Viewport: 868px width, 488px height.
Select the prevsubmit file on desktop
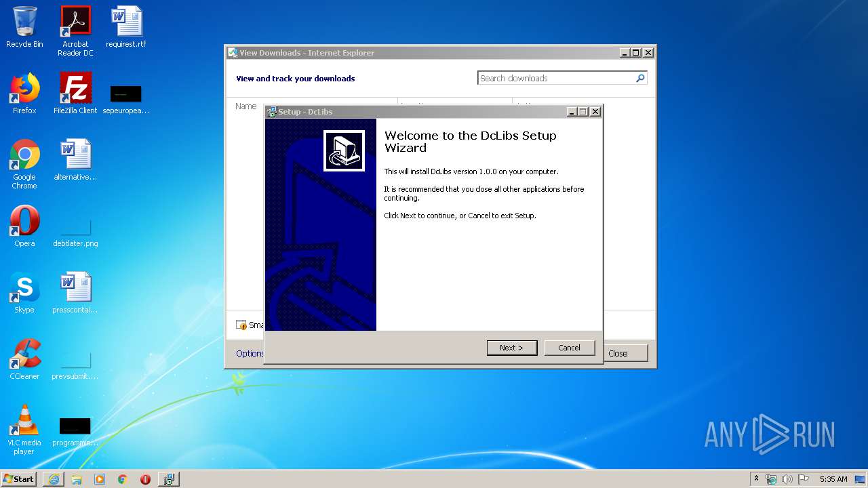(75, 365)
